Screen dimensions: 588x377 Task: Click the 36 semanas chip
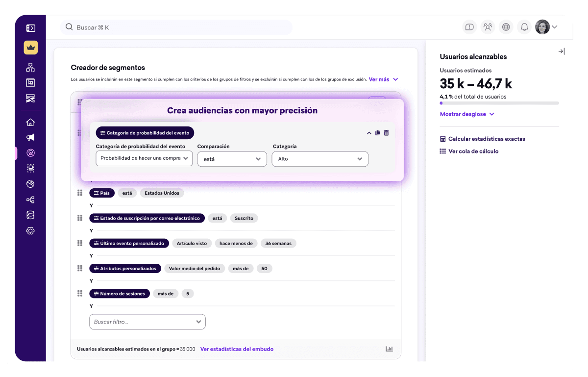pos(278,243)
